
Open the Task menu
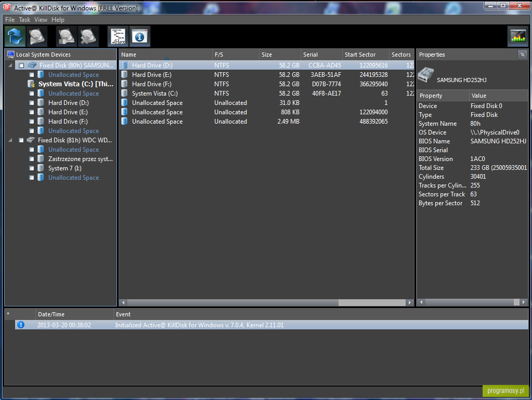[24, 20]
